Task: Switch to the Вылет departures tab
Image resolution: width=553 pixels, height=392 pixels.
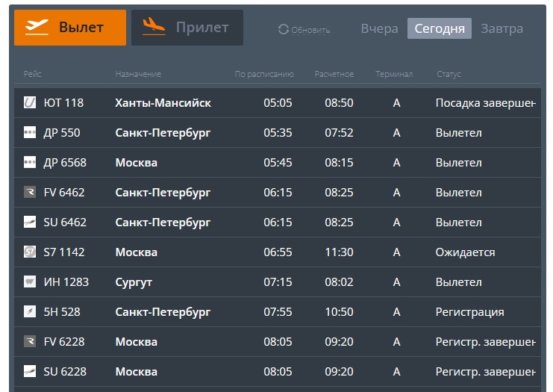Action: tap(70, 28)
